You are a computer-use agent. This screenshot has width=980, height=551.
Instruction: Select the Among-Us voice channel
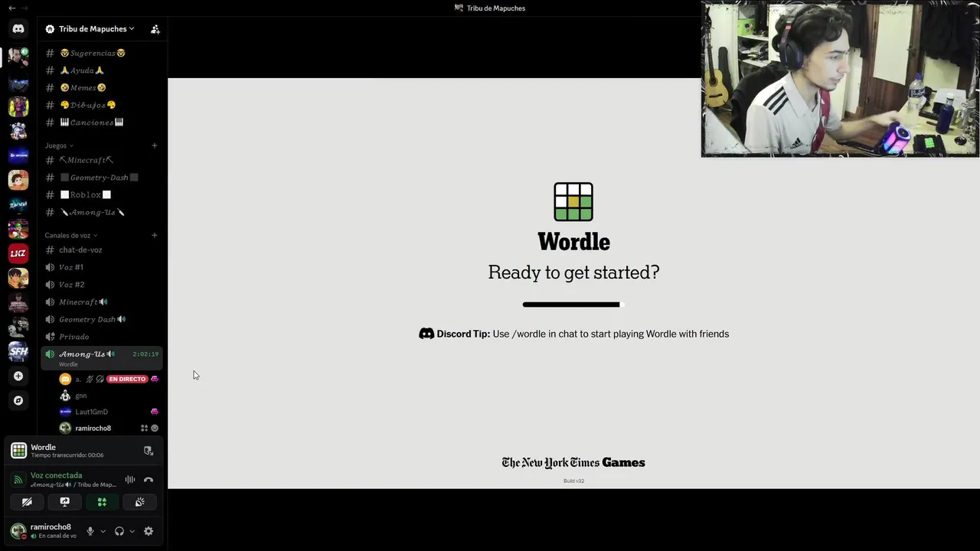(102, 357)
